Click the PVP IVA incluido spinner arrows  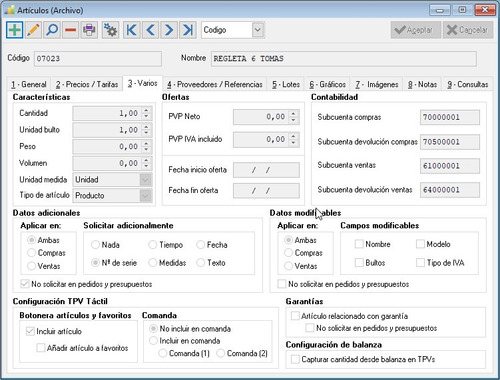293,139
